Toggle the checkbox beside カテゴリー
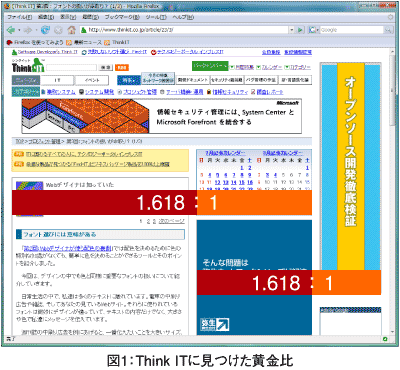Viewport: 400px width, 370px height. pyautogui.click(x=287, y=67)
